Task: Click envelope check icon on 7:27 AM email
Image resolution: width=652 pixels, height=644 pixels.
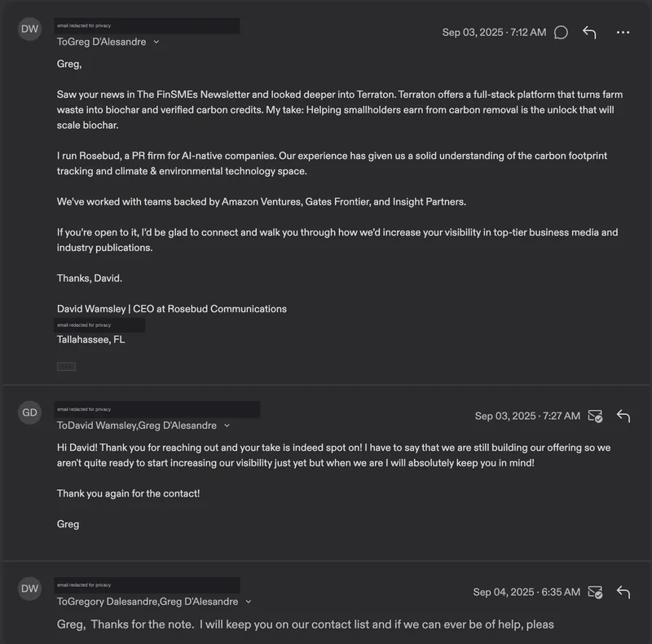Action: click(595, 416)
